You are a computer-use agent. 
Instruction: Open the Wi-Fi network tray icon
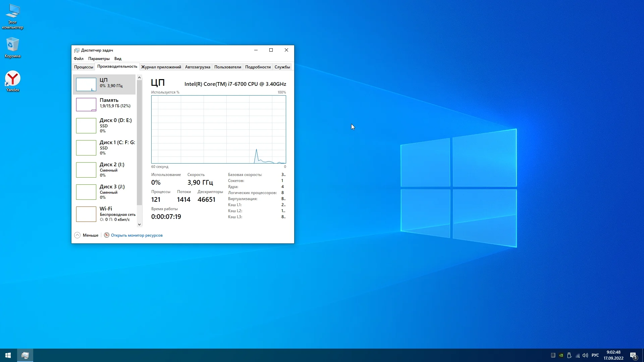[x=578, y=355]
